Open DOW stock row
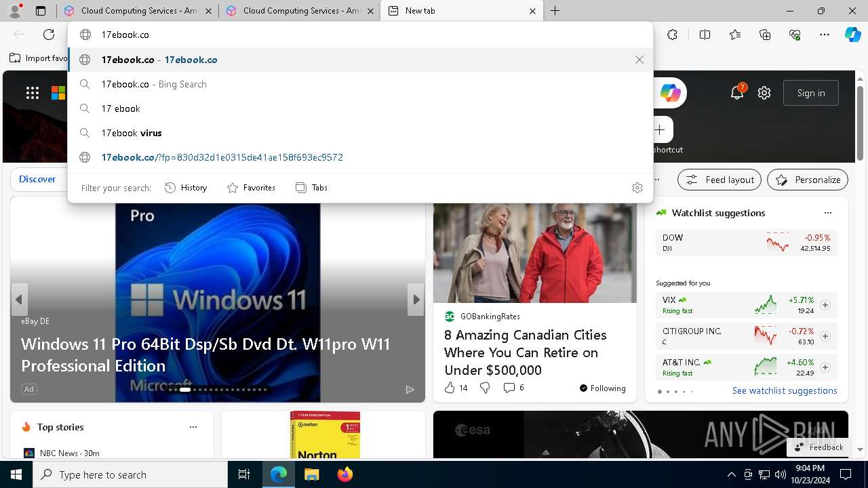 (x=746, y=243)
